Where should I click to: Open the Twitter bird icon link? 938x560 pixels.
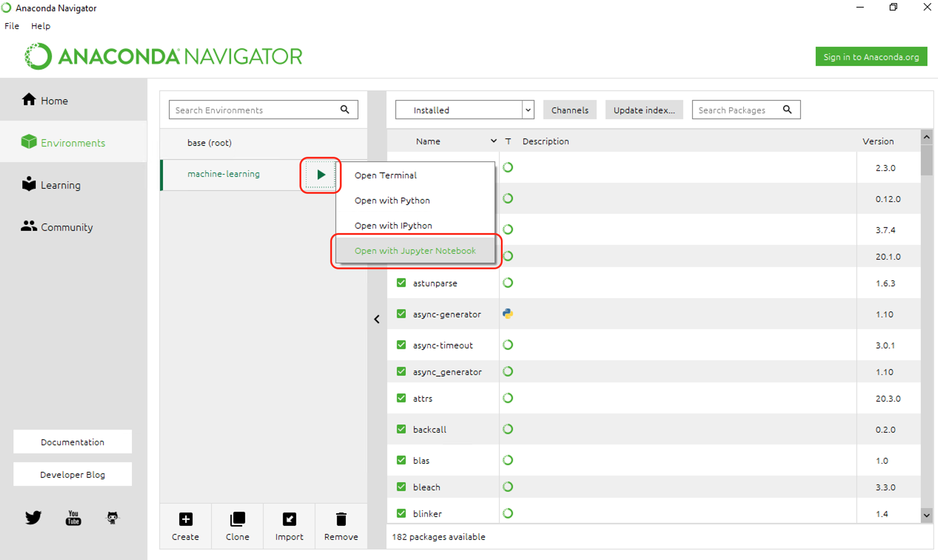click(x=33, y=517)
